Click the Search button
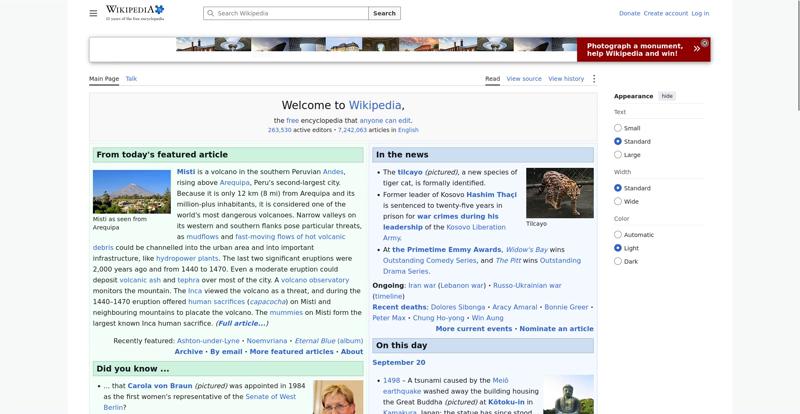 point(384,13)
